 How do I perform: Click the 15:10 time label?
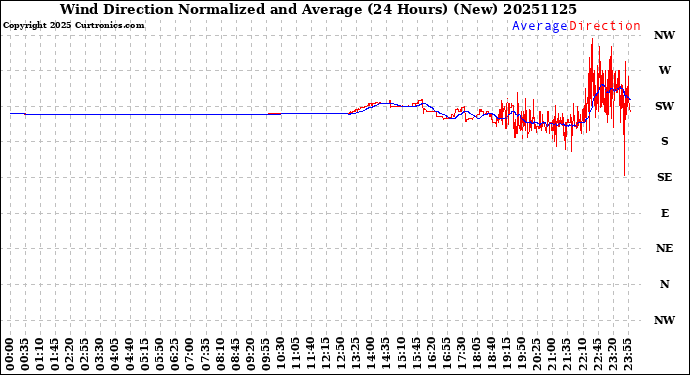pyautogui.click(x=401, y=354)
